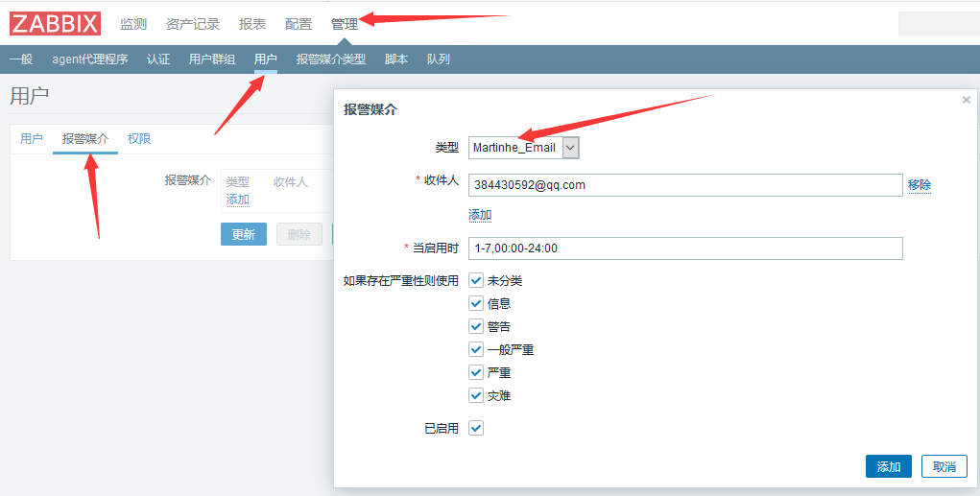The width and height of the screenshot is (980, 496).
Task: Click the 添加 link under recipient field
Action: click(480, 215)
